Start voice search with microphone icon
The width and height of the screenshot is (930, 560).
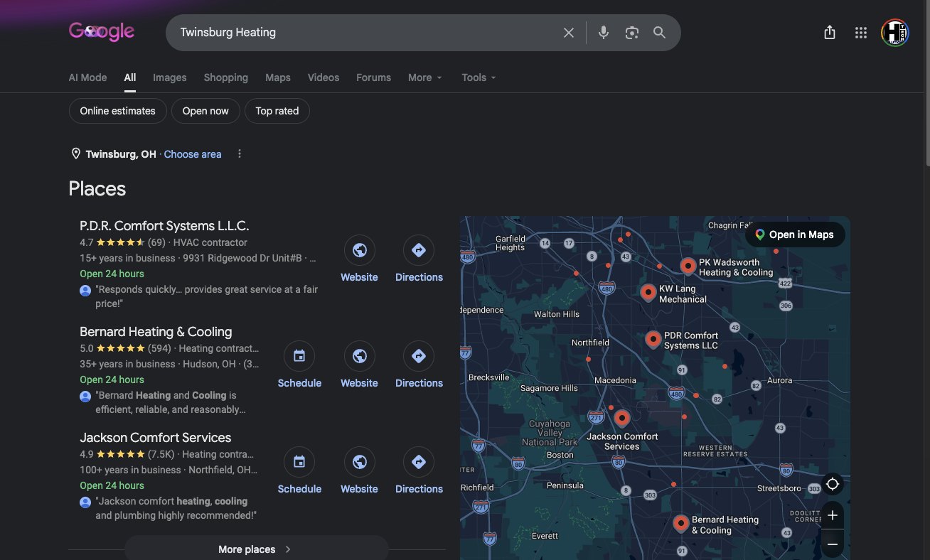coord(603,33)
